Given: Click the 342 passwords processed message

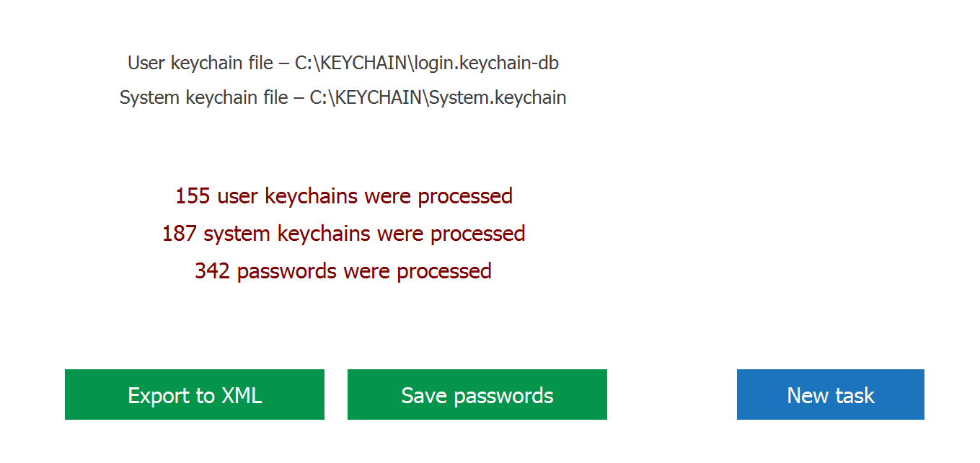Looking at the screenshot, I should click(344, 270).
